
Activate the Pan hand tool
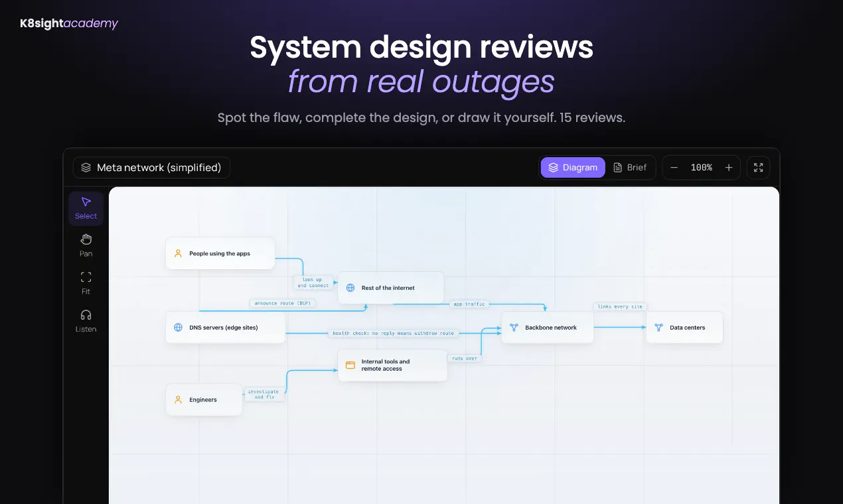point(86,246)
